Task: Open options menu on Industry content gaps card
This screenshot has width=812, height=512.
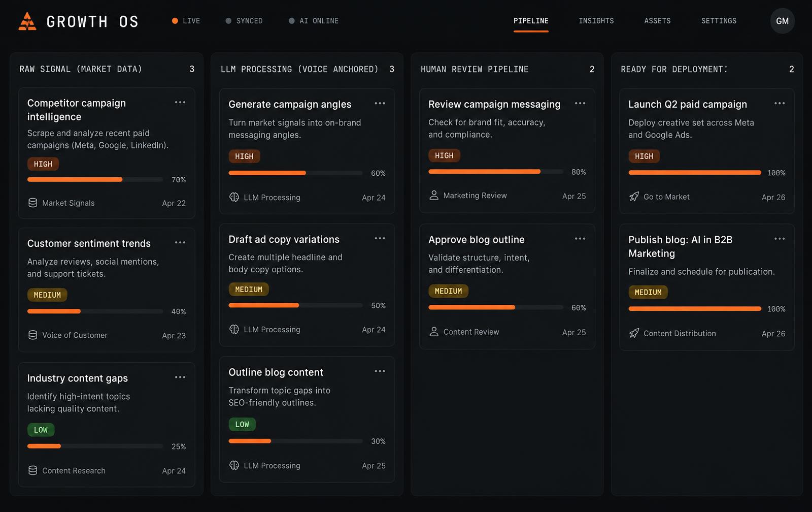Action: pos(180,377)
